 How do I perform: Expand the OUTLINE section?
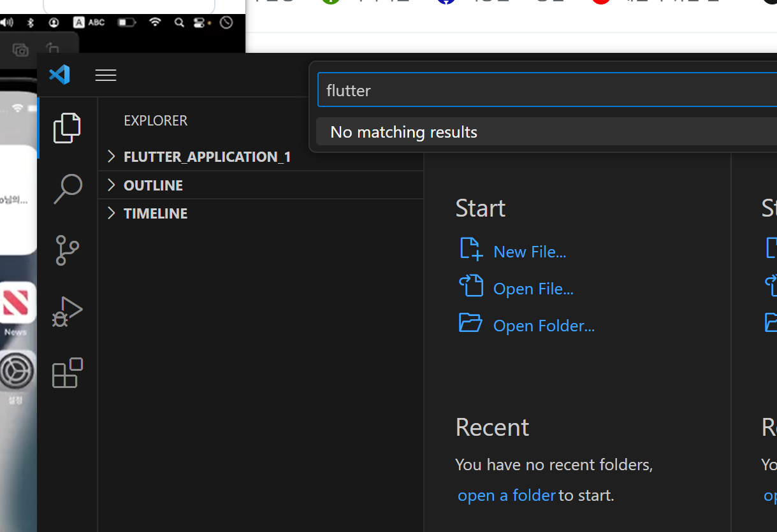(x=261, y=185)
